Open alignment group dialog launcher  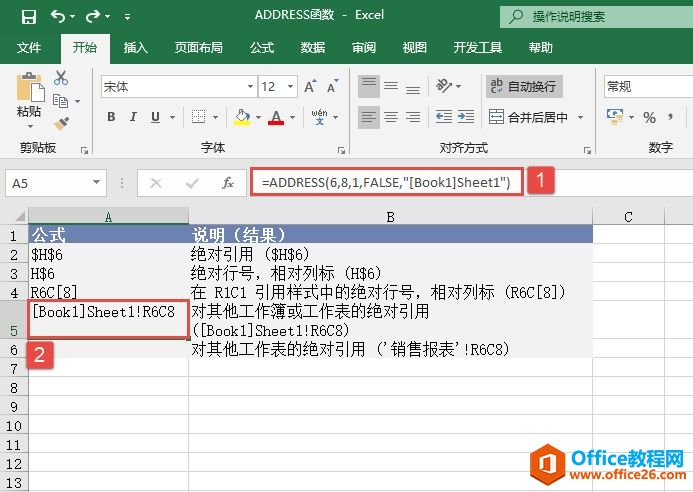click(x=587, y=151)
